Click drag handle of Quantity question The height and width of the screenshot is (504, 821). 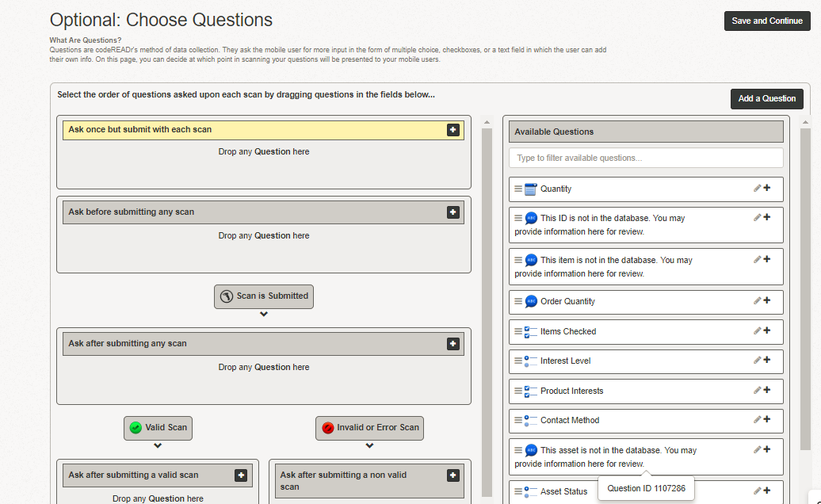click(x=517, y=189)
